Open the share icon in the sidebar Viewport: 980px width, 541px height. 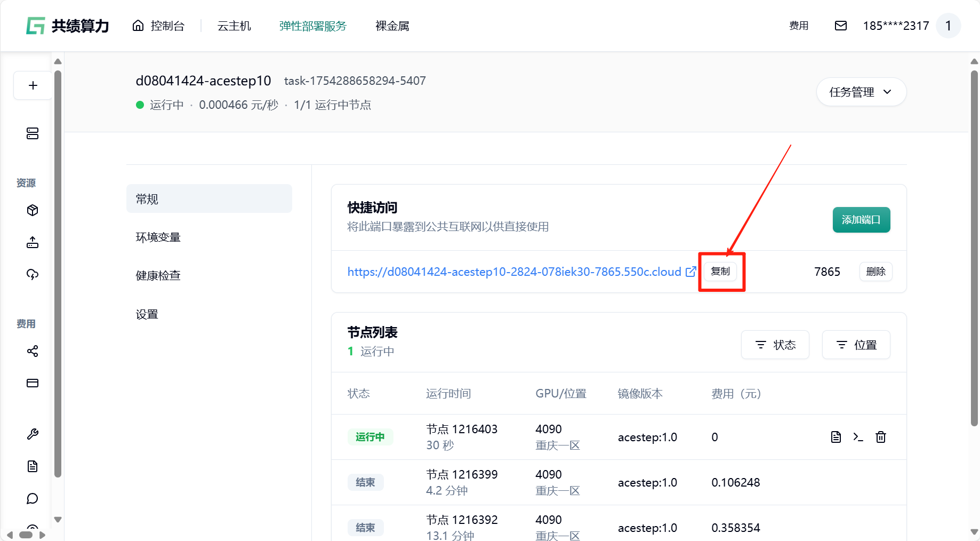tap(33, 351)
